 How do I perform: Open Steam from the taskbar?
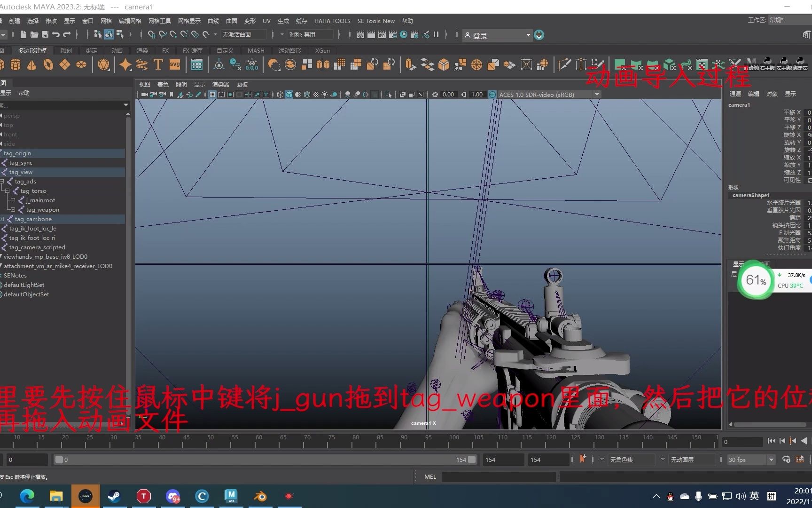coord(114,496)
